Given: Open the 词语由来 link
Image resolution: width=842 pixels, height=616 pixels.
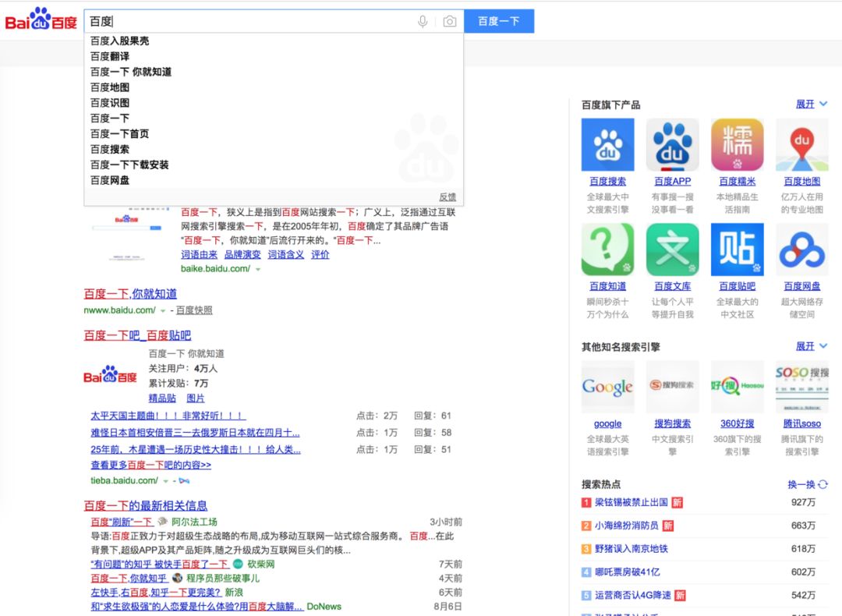Looking at the screenshot, I should [x=200, y=254].
